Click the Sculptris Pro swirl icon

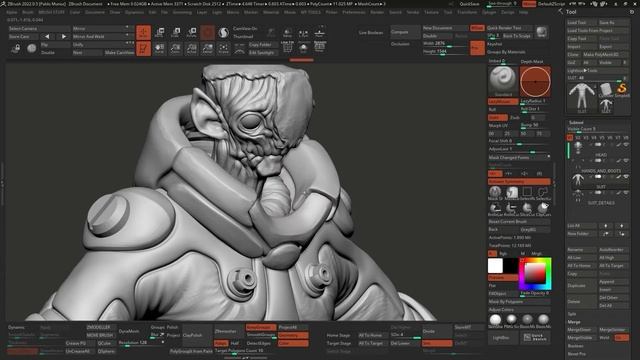[223, 33]
